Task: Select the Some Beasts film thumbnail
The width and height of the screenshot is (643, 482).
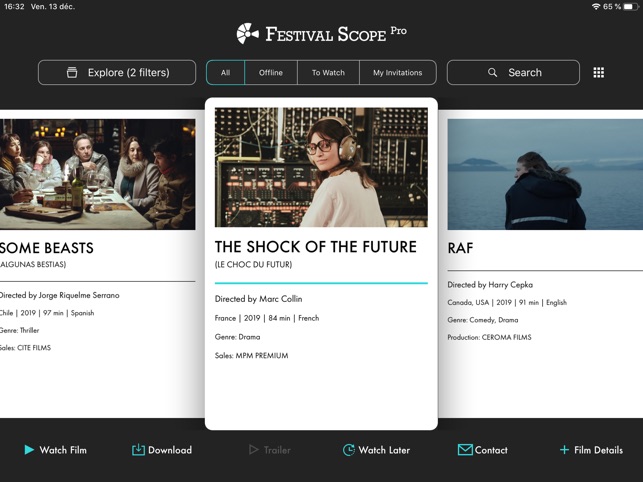Action: click(x=98, y=174)
